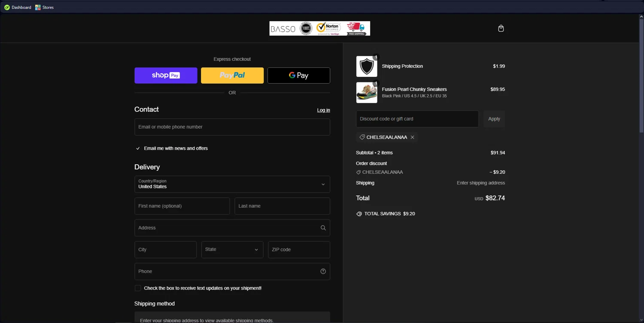Open the Country/Region dropdown
Viewport: 644px width, 323px height.
(232, 184)
